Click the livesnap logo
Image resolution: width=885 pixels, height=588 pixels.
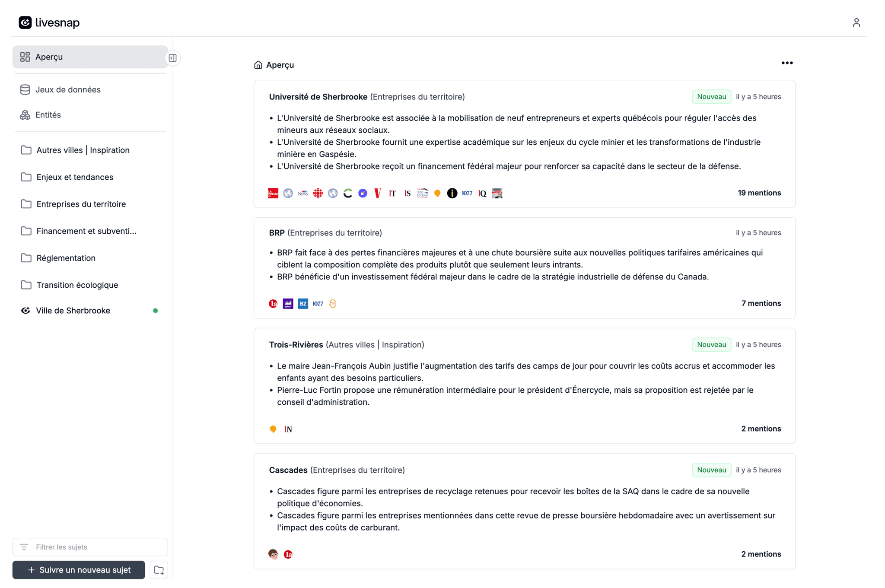49,22
